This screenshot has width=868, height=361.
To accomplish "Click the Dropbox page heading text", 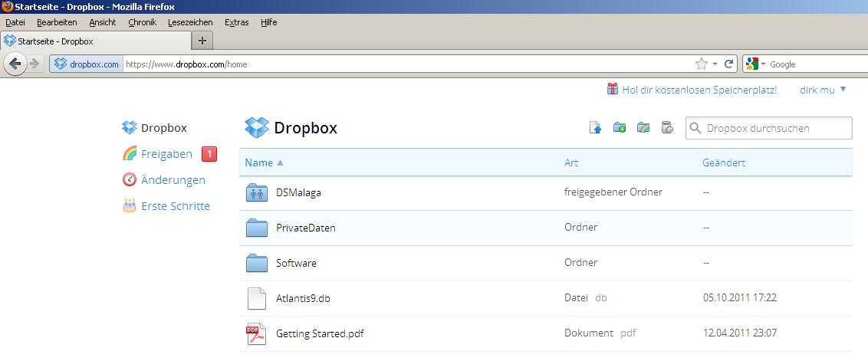I will tap(306, 129).
